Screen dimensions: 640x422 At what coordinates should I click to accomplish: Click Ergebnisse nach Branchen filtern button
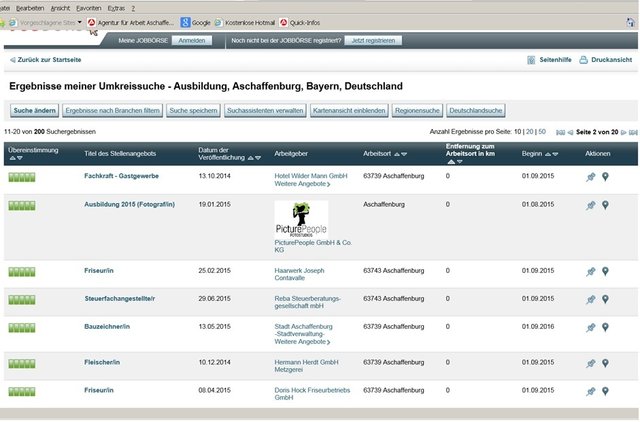pos(112,111)
